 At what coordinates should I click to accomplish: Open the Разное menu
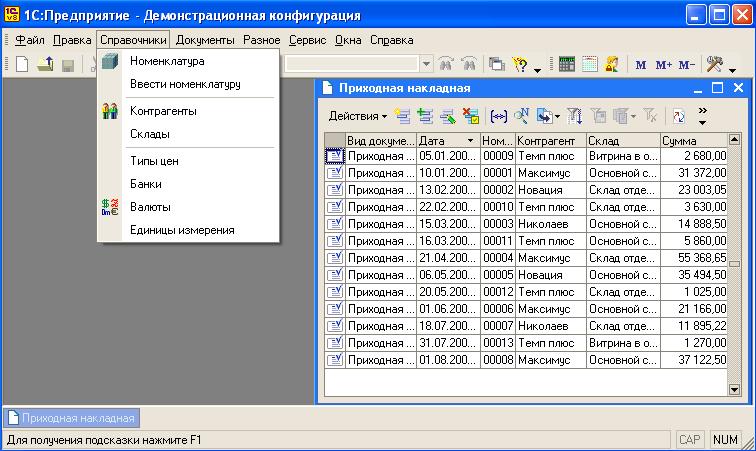pyautogui.click(x=261, y=40)
